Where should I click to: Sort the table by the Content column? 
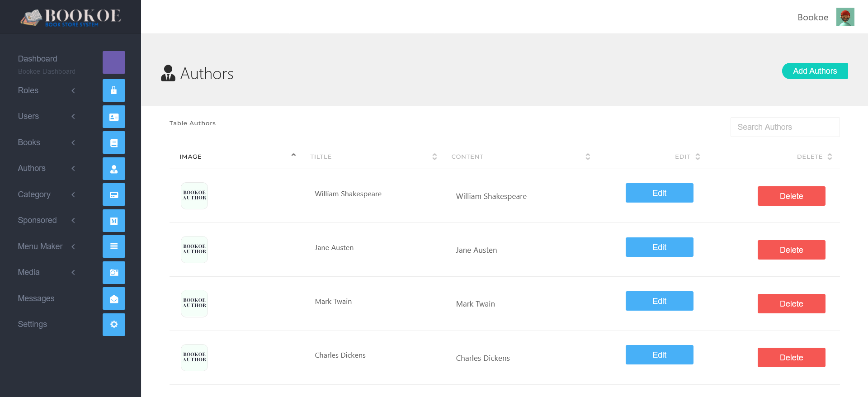tap(587, 156)
